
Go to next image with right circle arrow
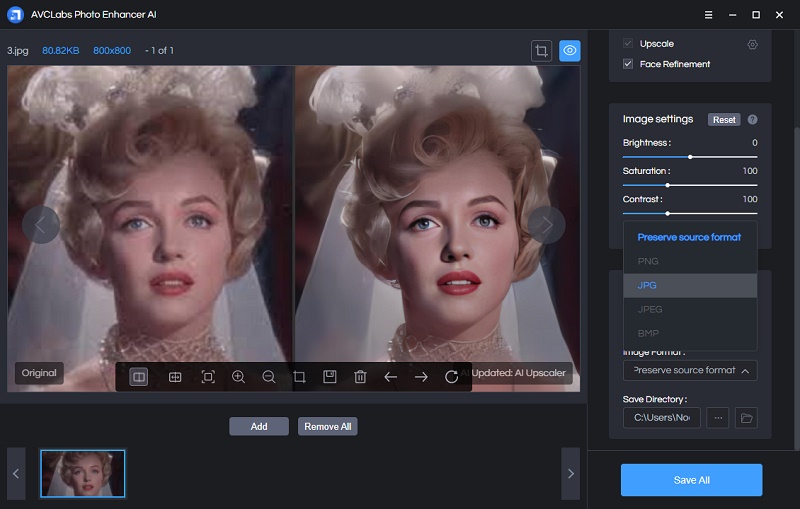(546, 224)
